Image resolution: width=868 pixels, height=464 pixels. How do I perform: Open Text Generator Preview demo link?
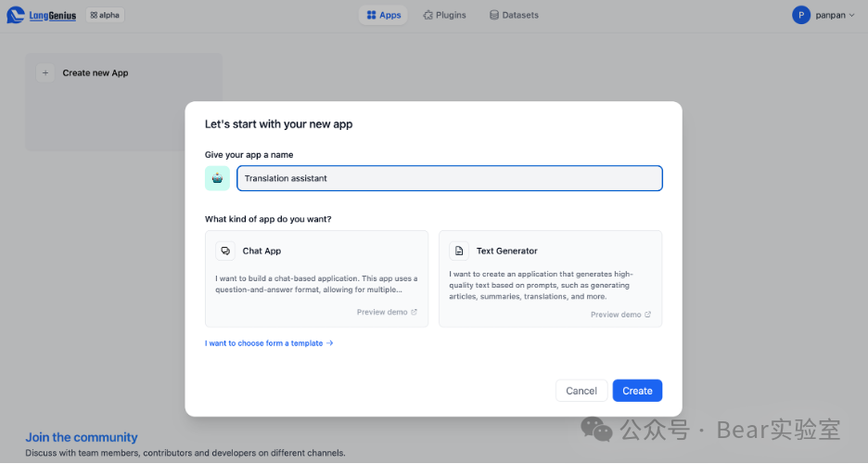[620, 315]
